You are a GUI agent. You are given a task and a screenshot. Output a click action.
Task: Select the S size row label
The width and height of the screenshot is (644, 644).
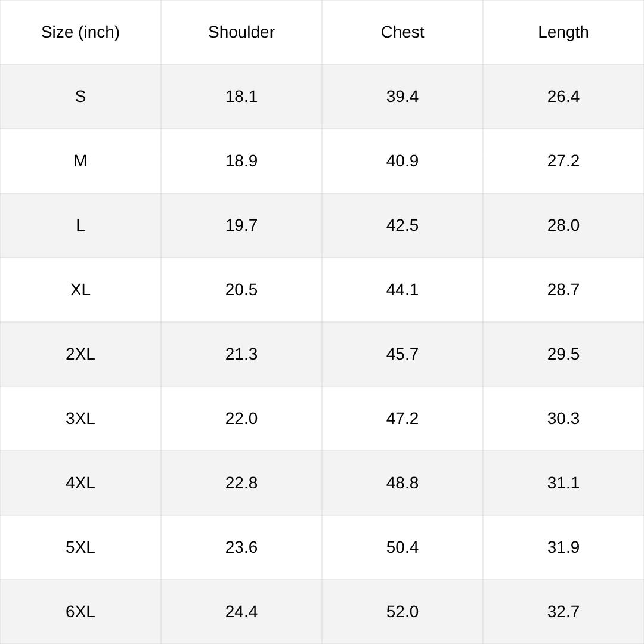(x=80, y=97)
